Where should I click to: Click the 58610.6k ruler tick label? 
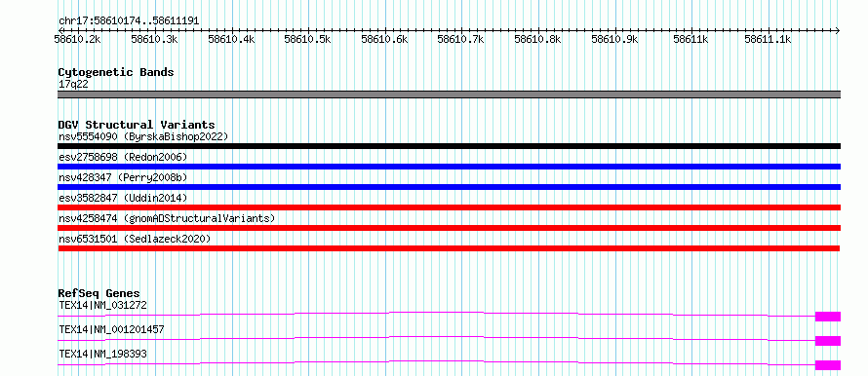(x=384, y=39)
